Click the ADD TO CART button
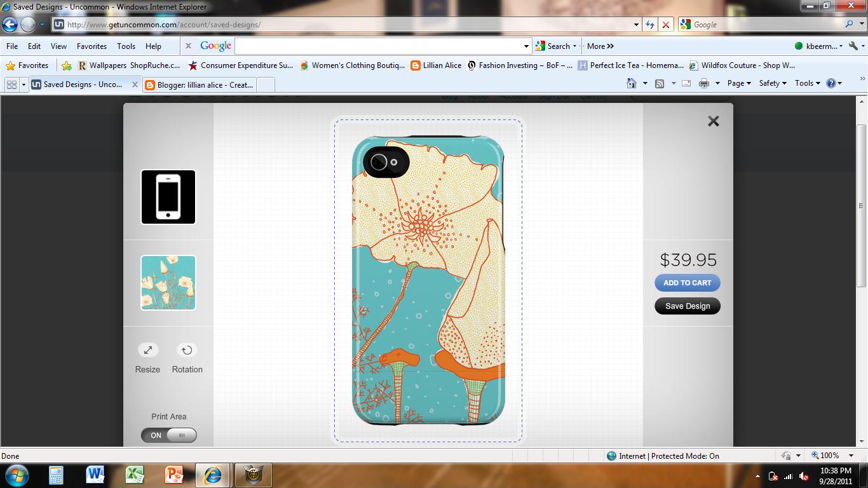868x488 pixels. (688, 283)
